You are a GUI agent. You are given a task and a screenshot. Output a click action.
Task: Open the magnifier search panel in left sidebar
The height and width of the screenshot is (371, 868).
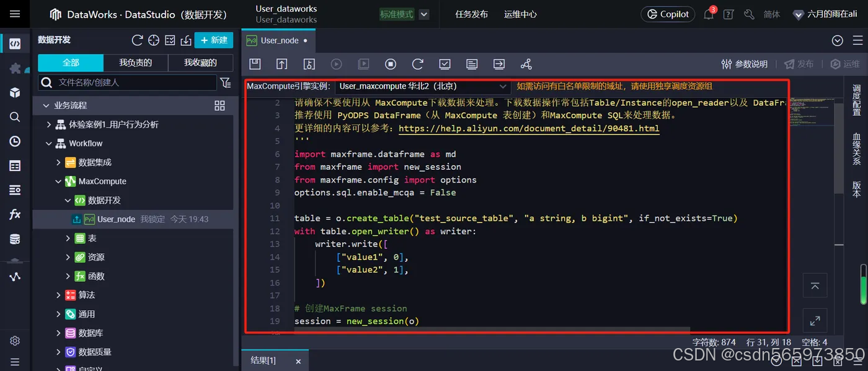pyautogui.click(x=15, y=117)
